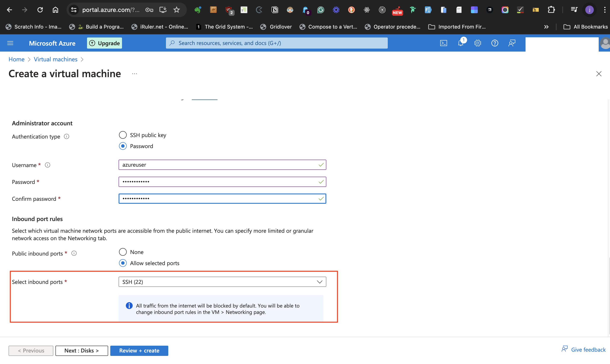Open the Azure help menu
610x364 pixels.
pyautogui.click(x=495, y=43)
